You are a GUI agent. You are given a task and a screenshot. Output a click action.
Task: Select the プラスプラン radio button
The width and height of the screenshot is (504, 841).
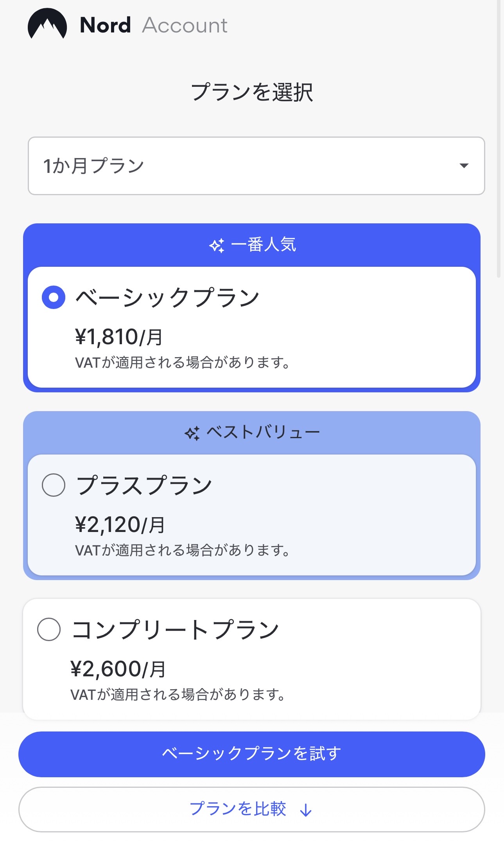(x=54, y=485)
